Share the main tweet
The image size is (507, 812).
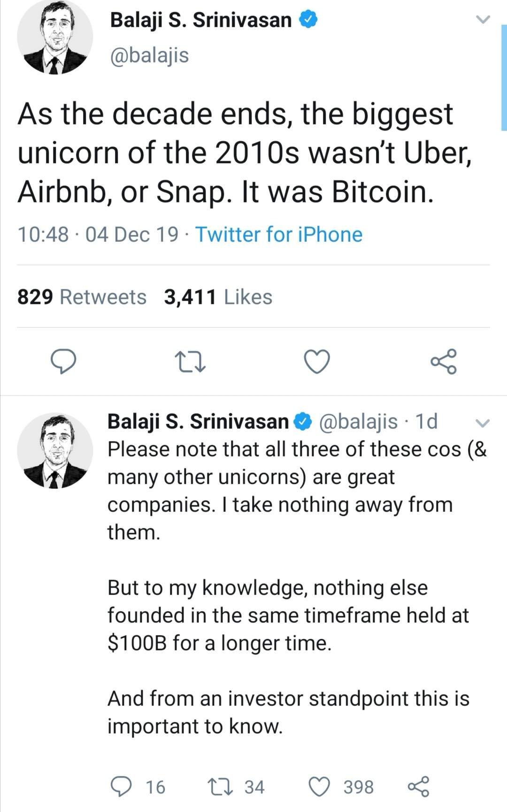444,361
